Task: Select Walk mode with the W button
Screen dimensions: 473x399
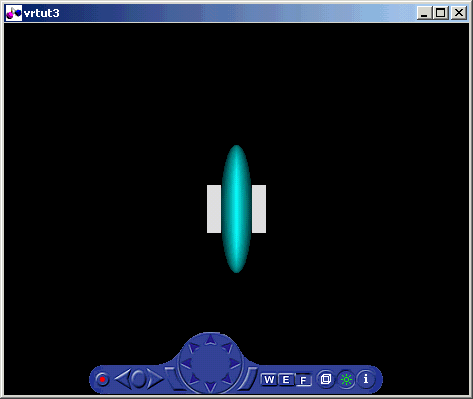Action: click(x=269, y=379)
